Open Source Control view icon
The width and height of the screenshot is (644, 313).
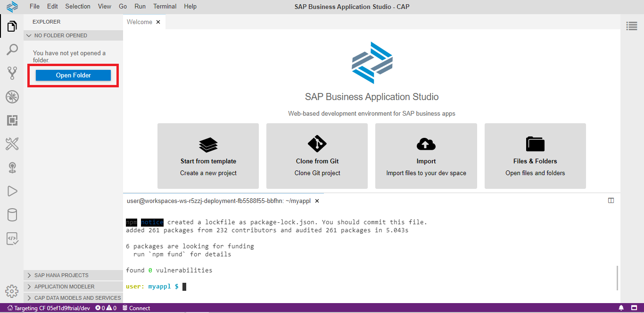point(12,73)
